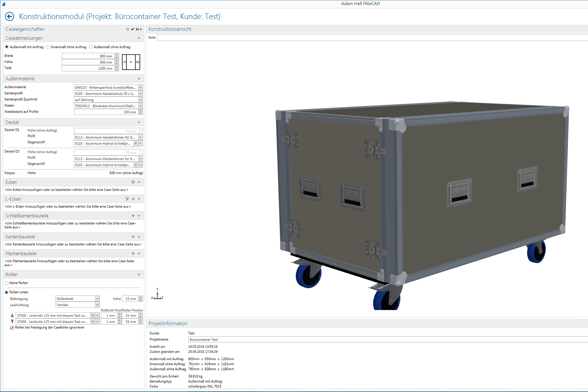Adjust Nietabstand auf Profile stepper
This screenshot has width=588, height=392.
click(140, 112)
